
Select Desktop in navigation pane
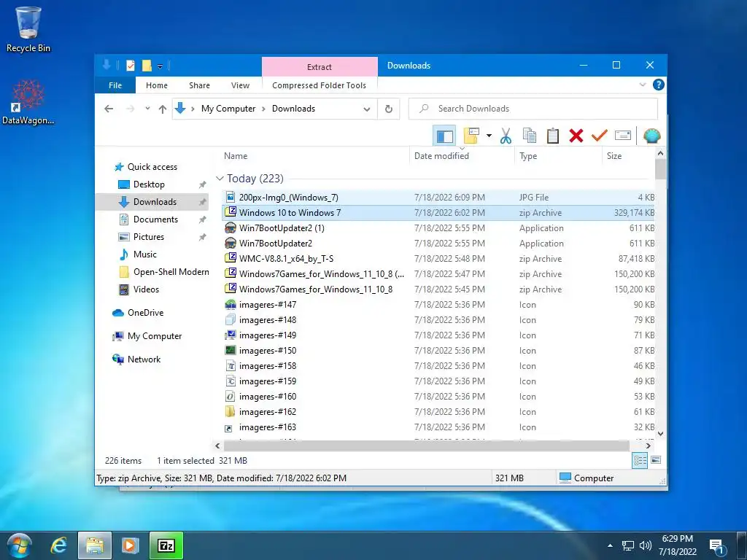(149, 184)
